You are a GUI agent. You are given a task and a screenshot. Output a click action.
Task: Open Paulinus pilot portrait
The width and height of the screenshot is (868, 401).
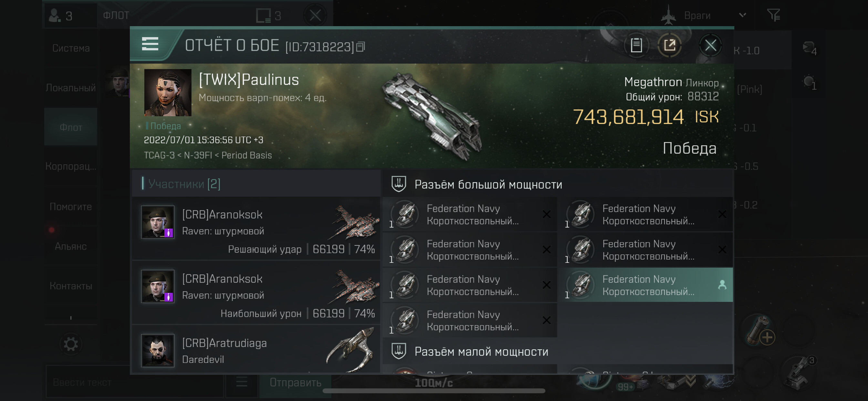pyautogui.click(x=168, y=93)
